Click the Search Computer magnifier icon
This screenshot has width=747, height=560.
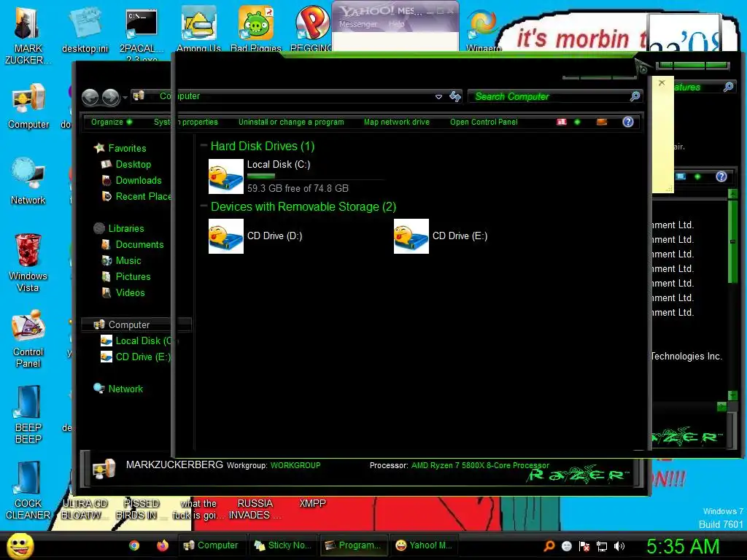pos(635,97)
